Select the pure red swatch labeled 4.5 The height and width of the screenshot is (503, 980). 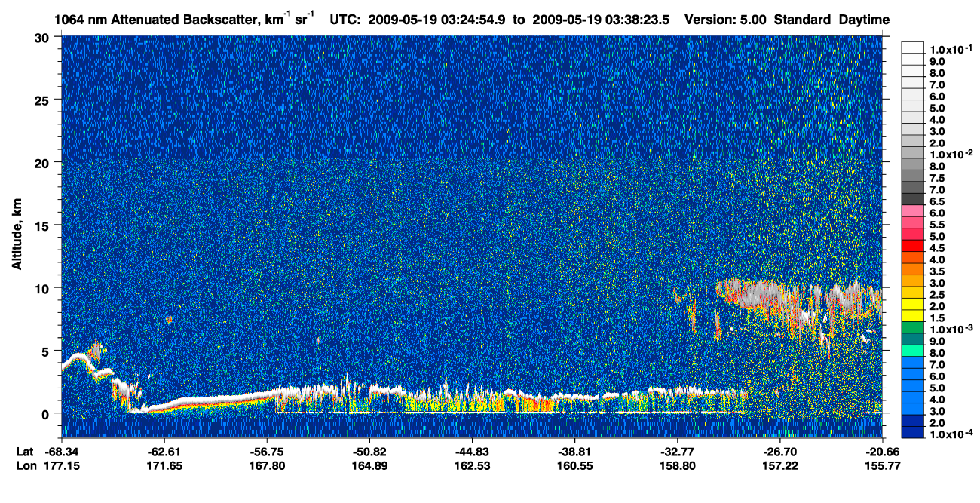912,245
